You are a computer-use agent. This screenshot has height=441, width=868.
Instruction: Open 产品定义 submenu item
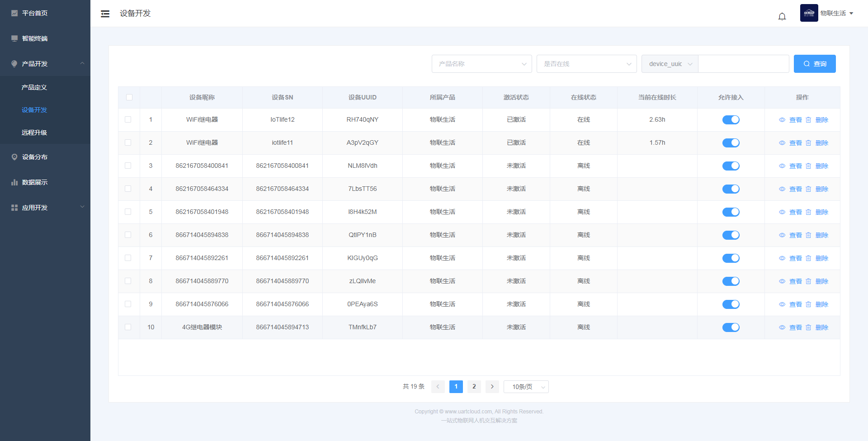(x=45, y=87)
